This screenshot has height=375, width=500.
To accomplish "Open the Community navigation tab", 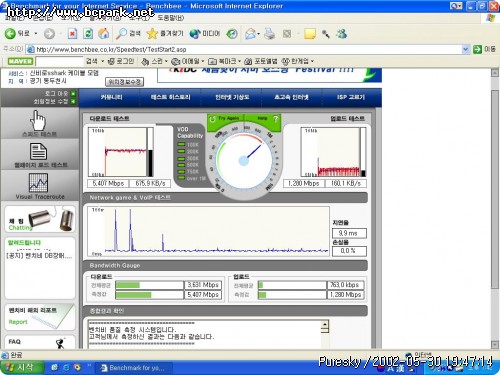I will [111, 97].
